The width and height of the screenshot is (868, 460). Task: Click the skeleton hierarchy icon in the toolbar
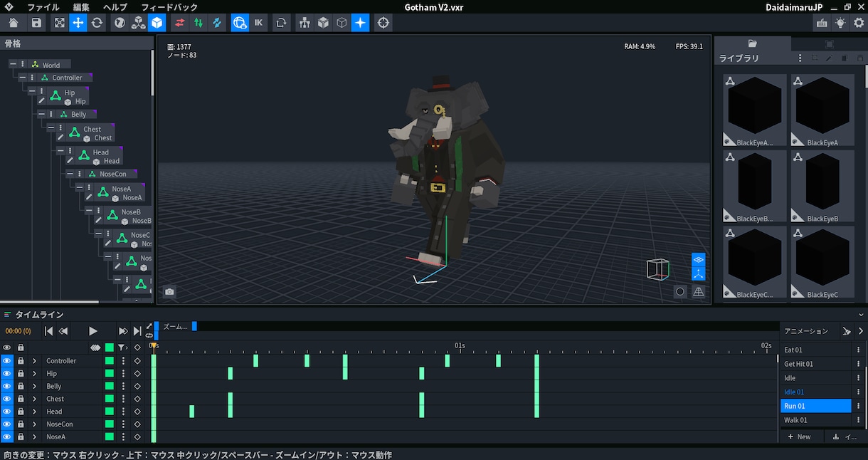pos(305,23)
